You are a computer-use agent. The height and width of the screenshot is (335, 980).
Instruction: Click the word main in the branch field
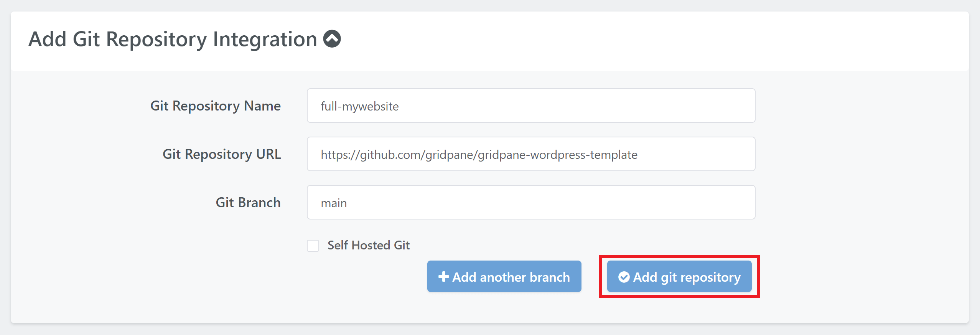coord(334,203)
